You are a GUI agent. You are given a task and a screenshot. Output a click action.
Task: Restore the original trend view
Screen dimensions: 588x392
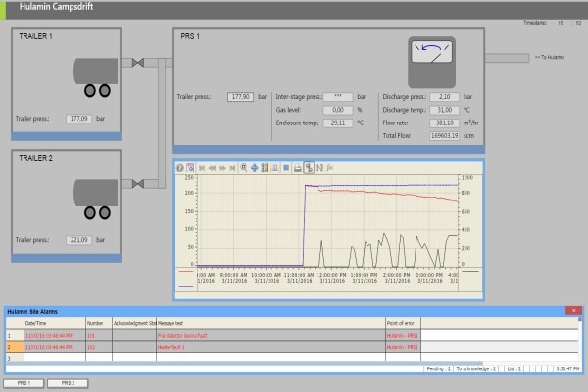click(x=274, y=168)
